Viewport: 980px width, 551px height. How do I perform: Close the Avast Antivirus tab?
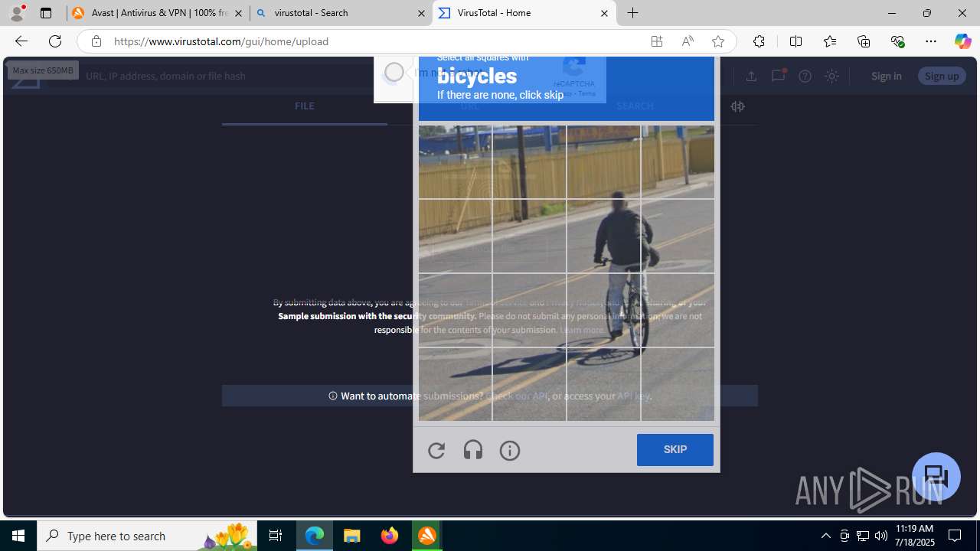pos(238,13)
